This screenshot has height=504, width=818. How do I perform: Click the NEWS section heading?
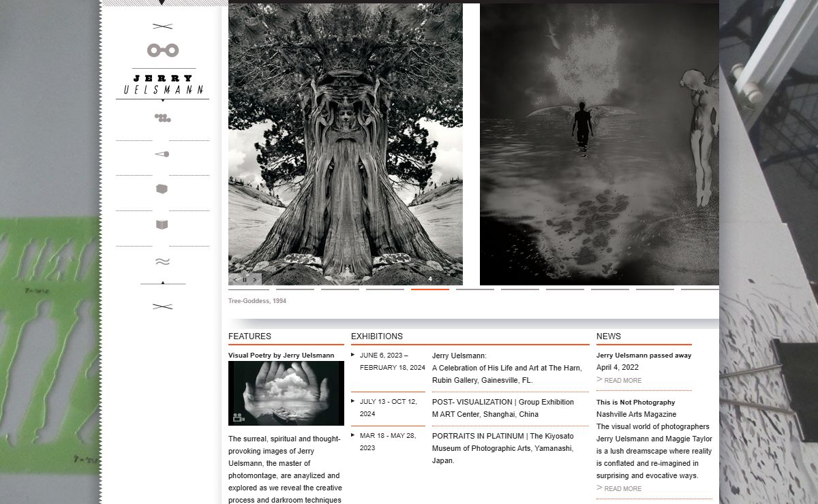pyautogui.click(x=609, y=336)
